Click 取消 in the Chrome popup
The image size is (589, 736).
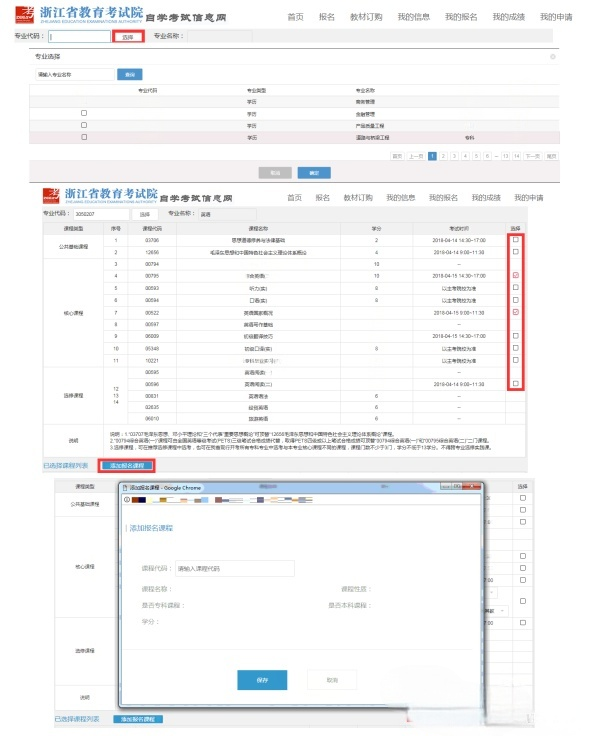point(332,680)
